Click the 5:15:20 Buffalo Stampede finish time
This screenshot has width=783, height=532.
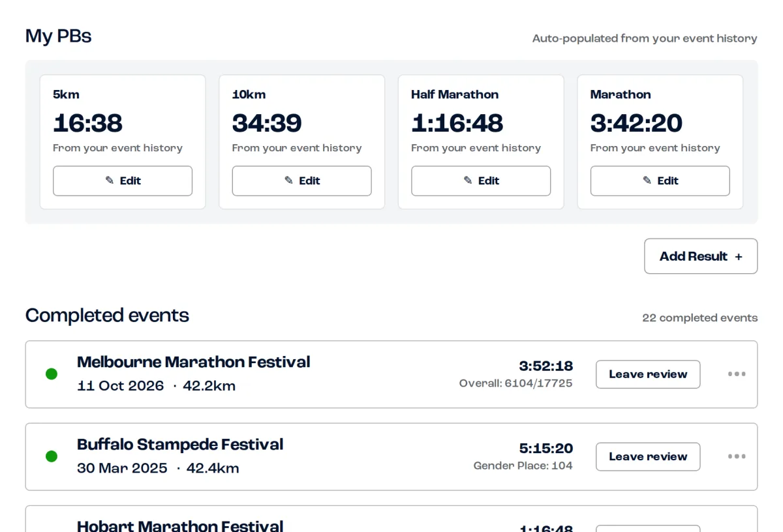point(546,448)
